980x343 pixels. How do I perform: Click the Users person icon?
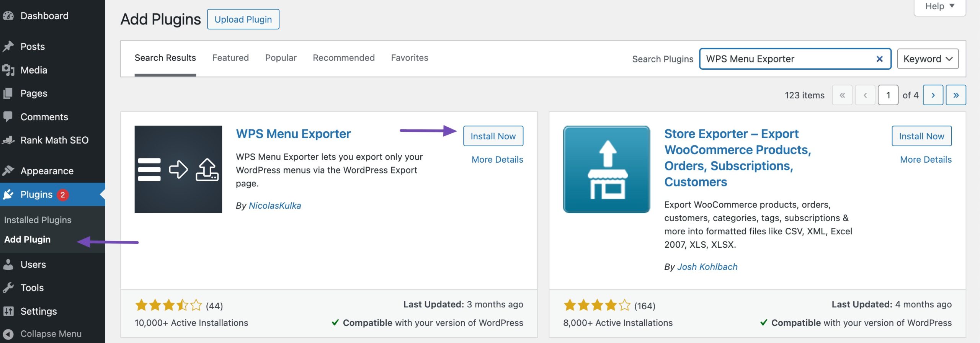tap(8, 265)
